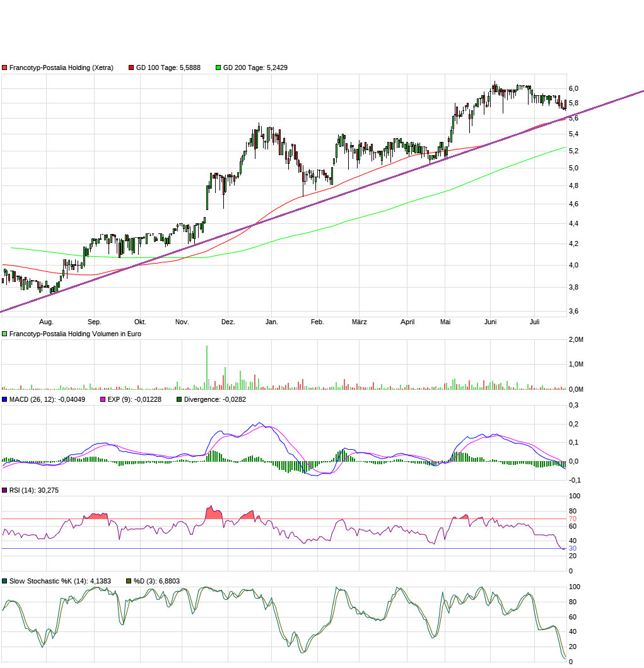Click the 'Juni' month label
Screen dimensions: 644x668
coord(490,322)
